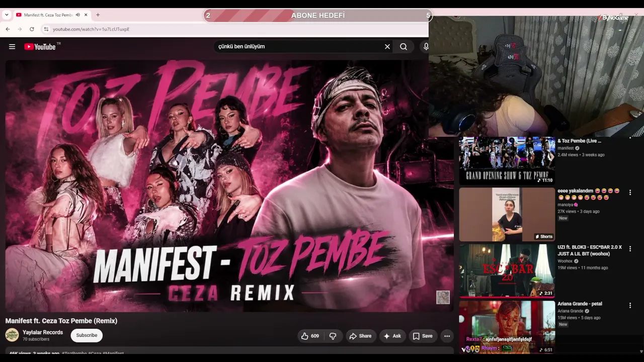
Task: Go forward in browser history
Action: (20, 29)
